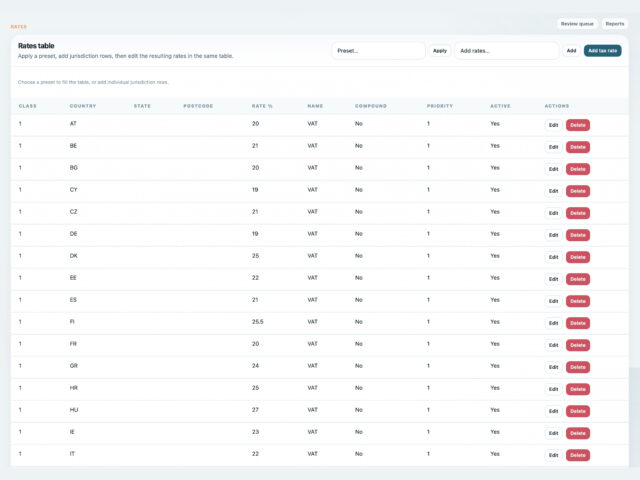Click the COMPOUND column header
The width and height of the screenshot is (640, 480).
pos(371,106)
